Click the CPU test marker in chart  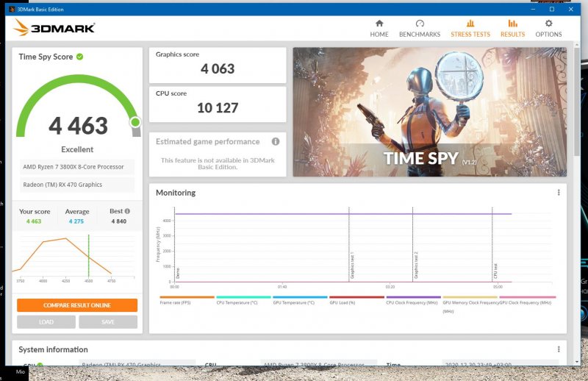tap(495, 271)
